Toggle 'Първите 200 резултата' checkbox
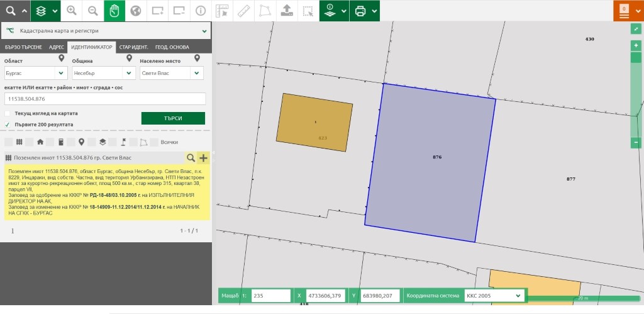 click(x=8, y=125)
